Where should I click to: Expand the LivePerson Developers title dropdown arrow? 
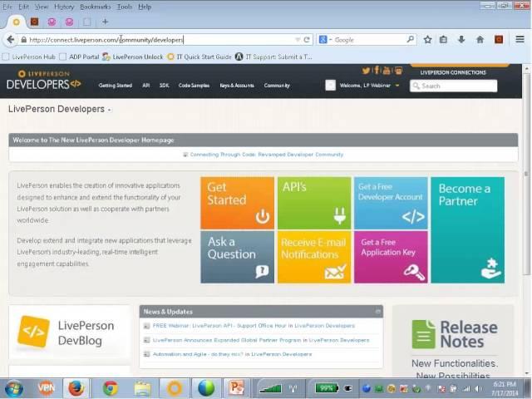point(109,110)
